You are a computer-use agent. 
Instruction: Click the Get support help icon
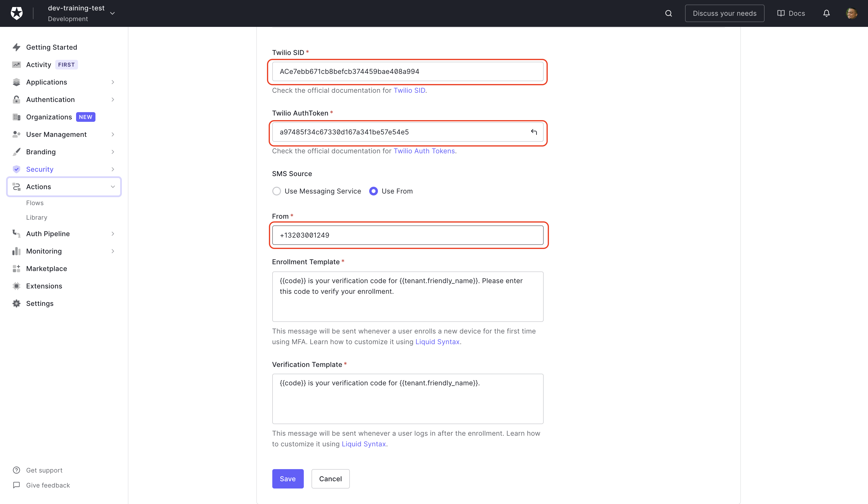16,470
